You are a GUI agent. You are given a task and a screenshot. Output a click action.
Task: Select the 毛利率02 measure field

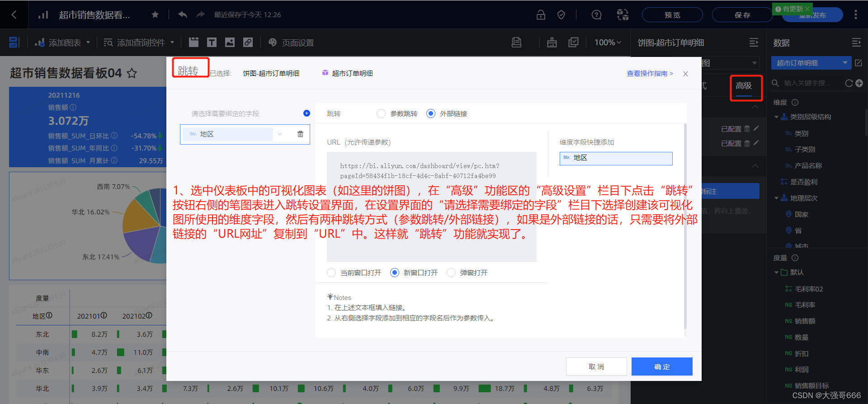[809, 289]
